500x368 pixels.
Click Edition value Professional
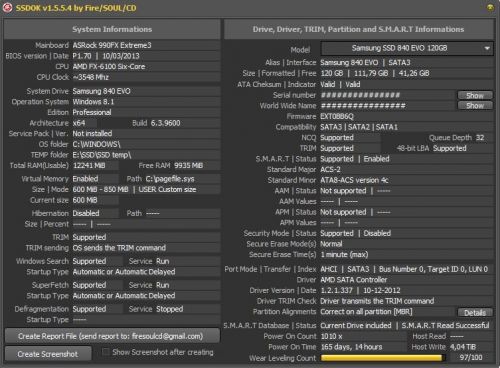(x=92, y=112)
